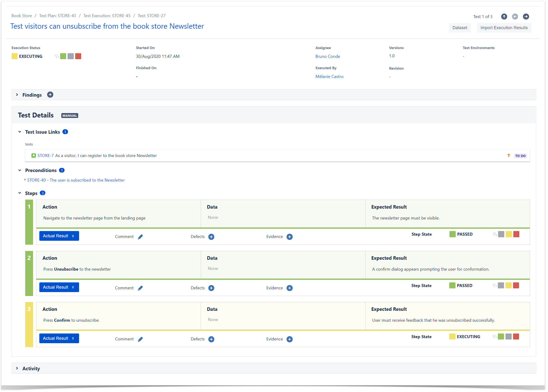Screen dimensions: 548x392
Task: Click the Started On date 30/Aug/2020 11:47 AM
Action: tap(158, 56)
